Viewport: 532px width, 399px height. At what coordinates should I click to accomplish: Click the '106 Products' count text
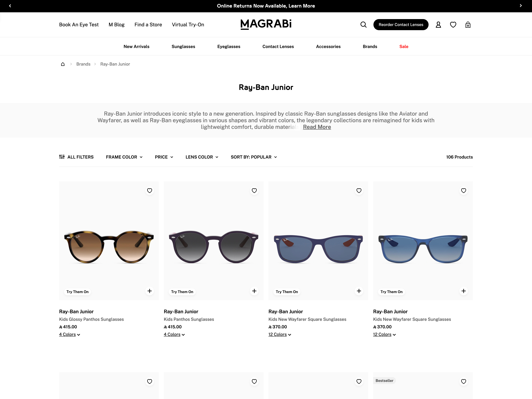459,157
